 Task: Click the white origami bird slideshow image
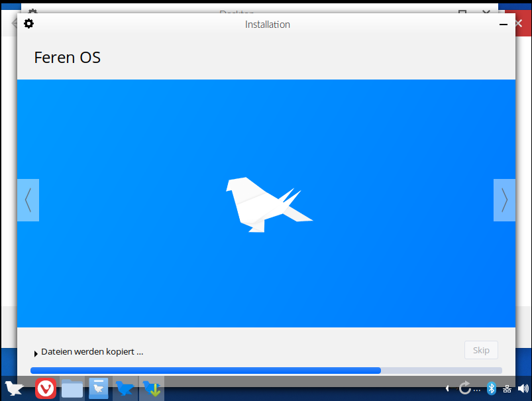(x=266, y=203)
